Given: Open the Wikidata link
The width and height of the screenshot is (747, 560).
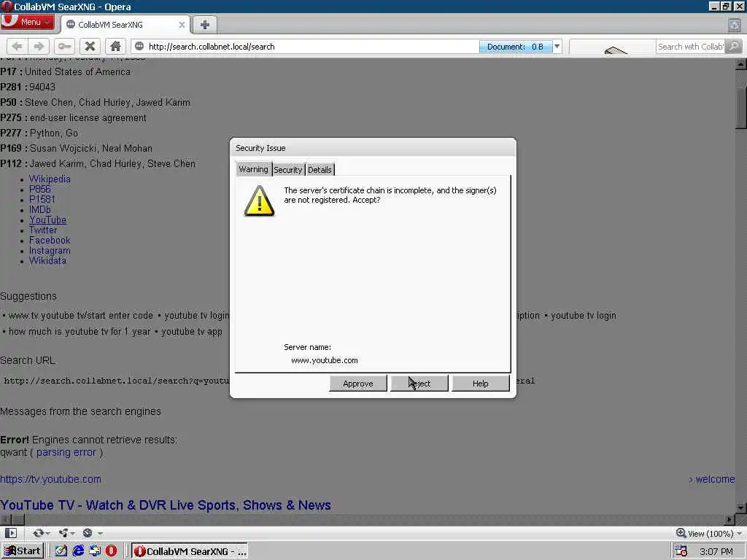Looking at the screenshot, I should (x=47, y=260).
